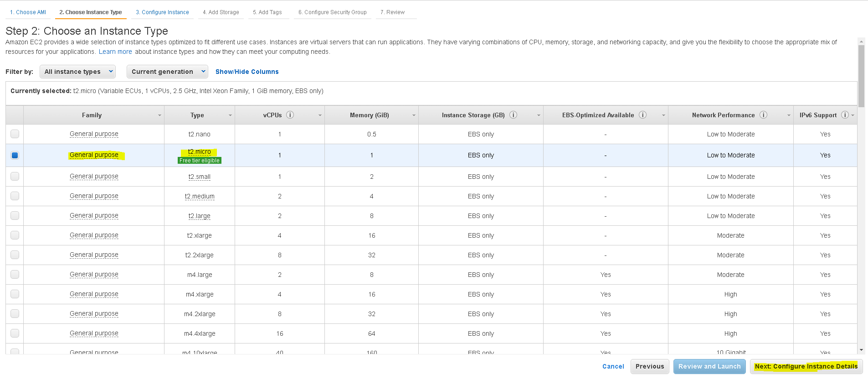This screenshot has width=868, height=380.
Task: Go to 6. Configure Security Group tab
Action: [333, 12]
